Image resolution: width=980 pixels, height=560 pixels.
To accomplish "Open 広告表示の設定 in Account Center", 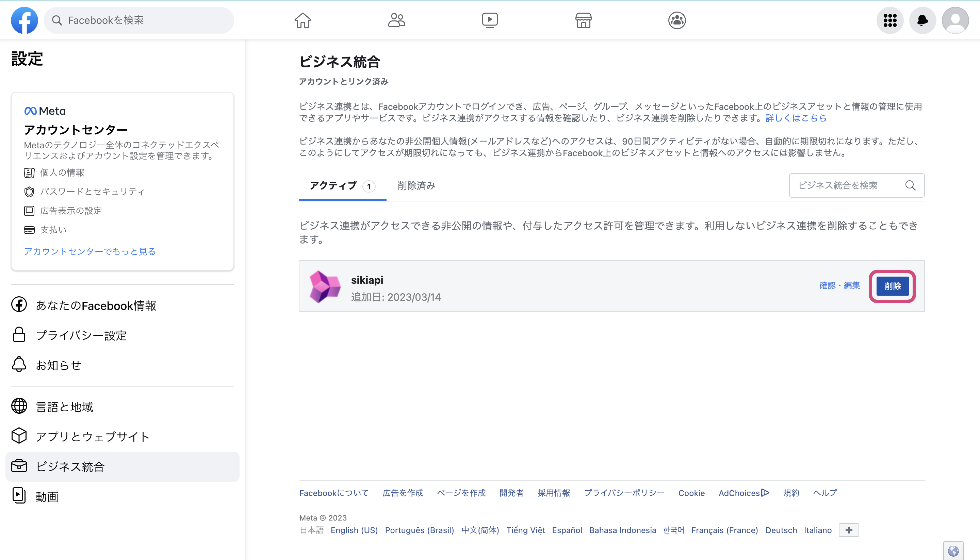I will 63,211.
